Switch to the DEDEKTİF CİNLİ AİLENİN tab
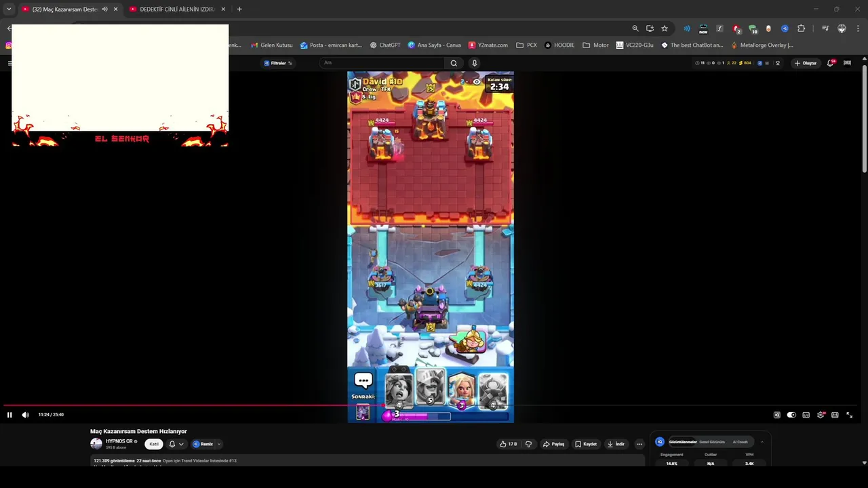 point(177,9)
